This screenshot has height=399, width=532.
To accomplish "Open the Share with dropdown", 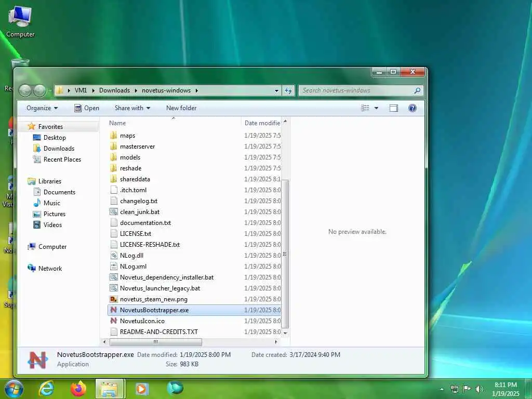I will [132, 108].
